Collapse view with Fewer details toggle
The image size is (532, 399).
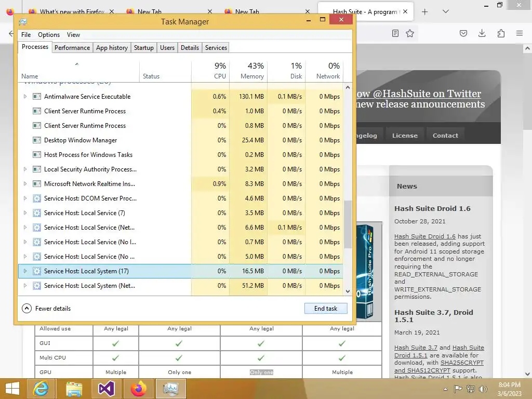click(46, 309)
